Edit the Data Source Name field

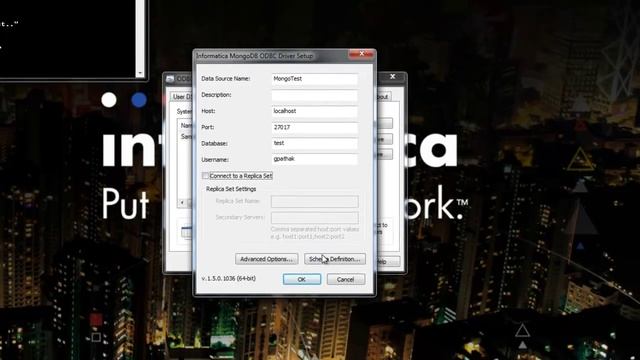pyautogui.click(x=315, y=79)
